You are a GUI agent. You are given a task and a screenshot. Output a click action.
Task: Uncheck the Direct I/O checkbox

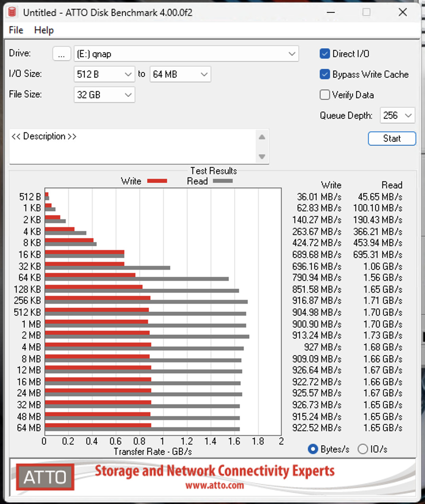(324, 54)
